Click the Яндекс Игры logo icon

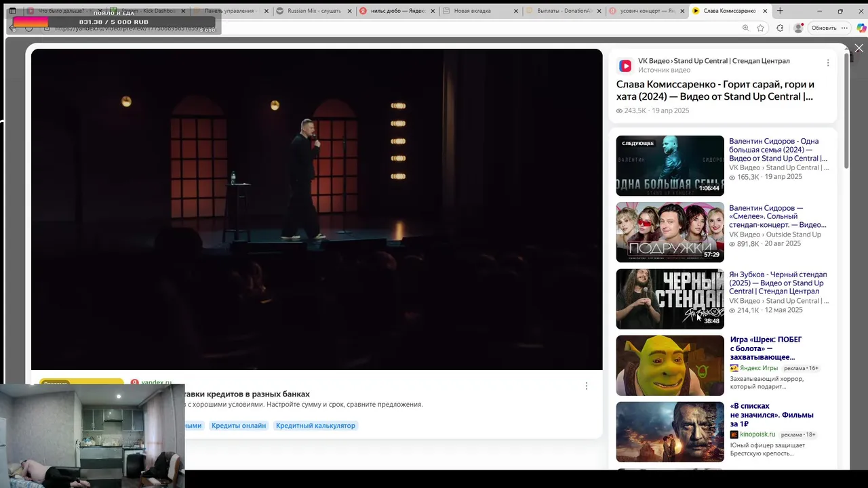click(734, 368)
